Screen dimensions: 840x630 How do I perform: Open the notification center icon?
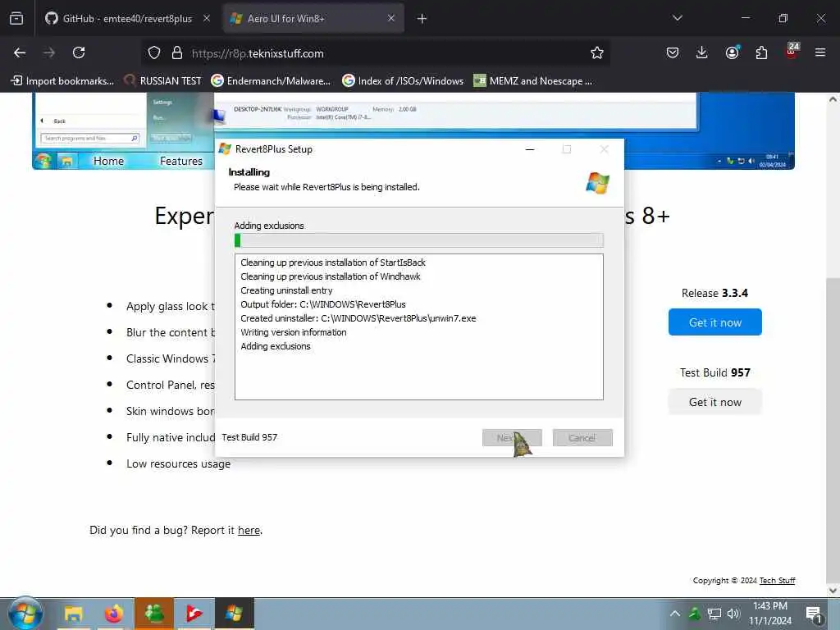[815, 615]
